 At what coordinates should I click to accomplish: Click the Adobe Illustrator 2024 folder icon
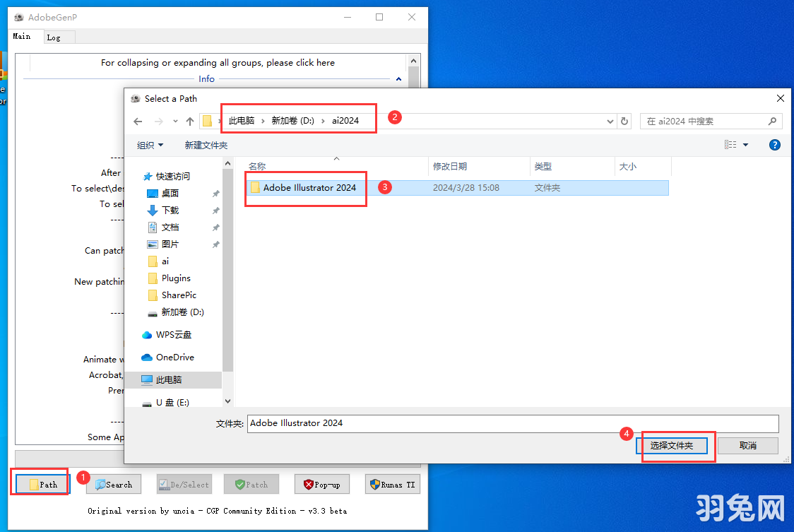click(x=255, y=187)
